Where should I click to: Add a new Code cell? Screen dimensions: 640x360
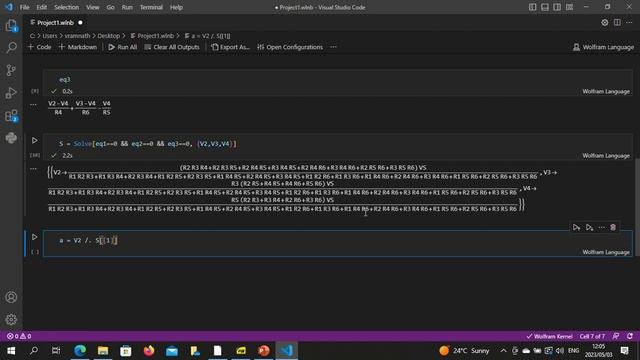point(40,47)
